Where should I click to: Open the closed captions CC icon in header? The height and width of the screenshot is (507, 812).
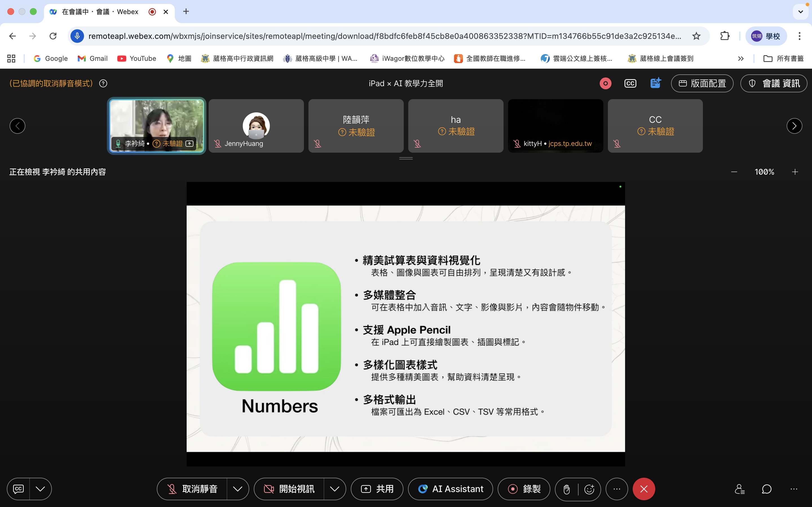pos(630,83)
